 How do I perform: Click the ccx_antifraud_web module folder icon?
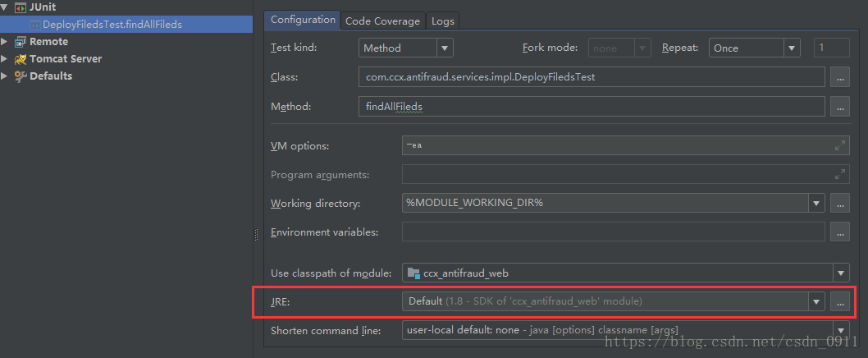click(413, 273)
